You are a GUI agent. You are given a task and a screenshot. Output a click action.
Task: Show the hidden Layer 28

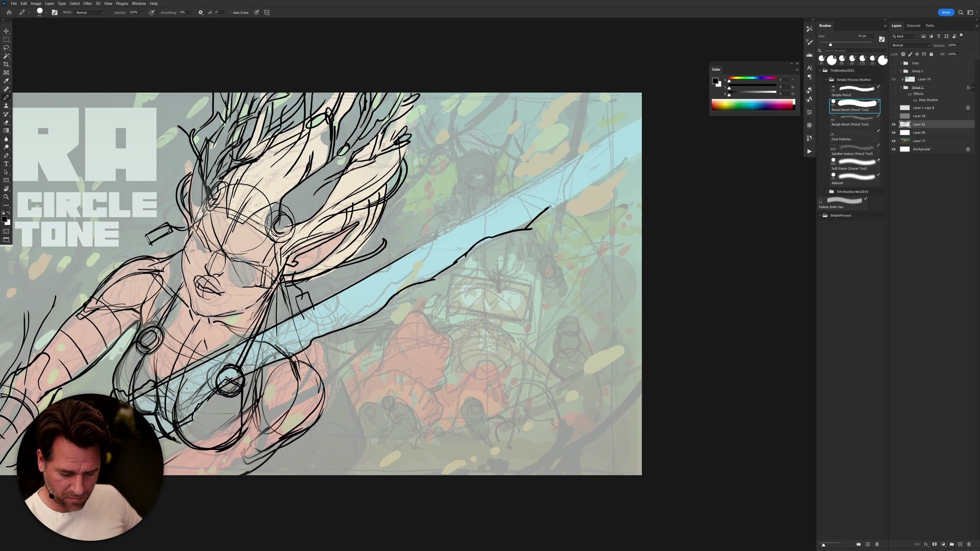(x=893, y=116)
